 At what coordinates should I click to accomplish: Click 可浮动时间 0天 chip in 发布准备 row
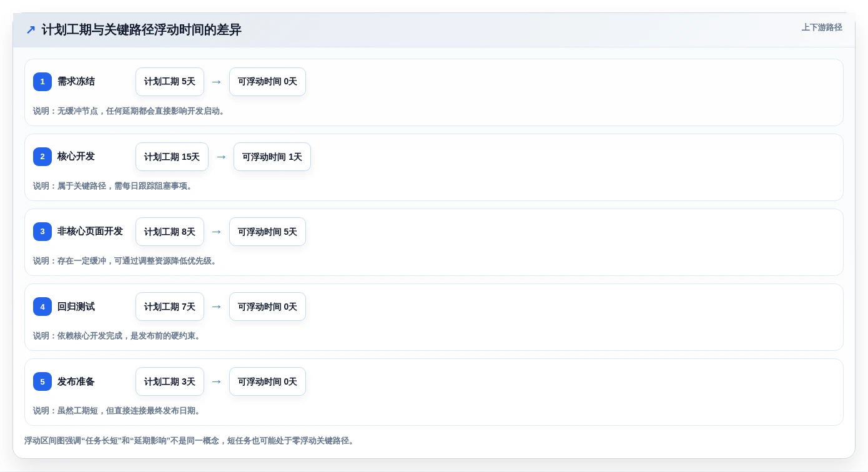[267, 381]
